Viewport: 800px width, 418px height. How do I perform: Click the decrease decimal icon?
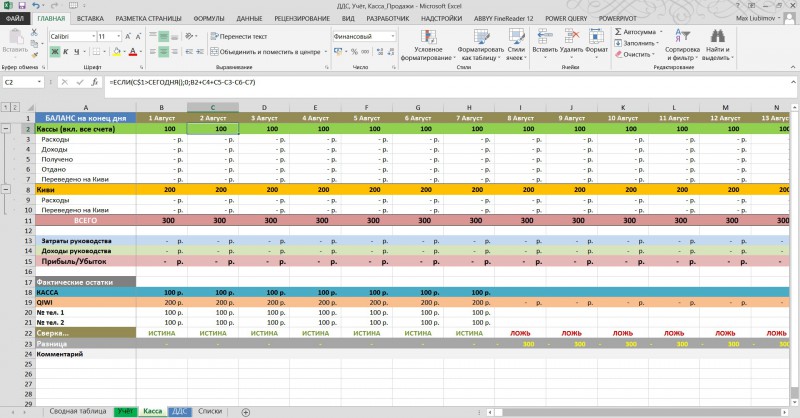pyautogui.click(x=391, y=52)
